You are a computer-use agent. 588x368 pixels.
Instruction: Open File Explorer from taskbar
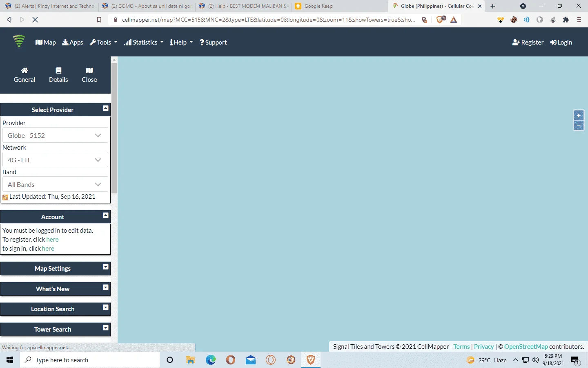click(190, 360)
